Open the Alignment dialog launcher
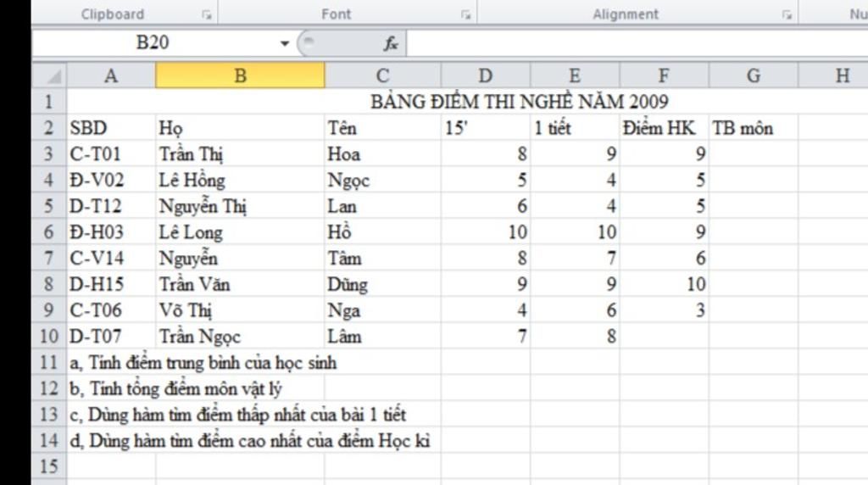The height and width of the screenshot is (485, 868). coord(787,15)
